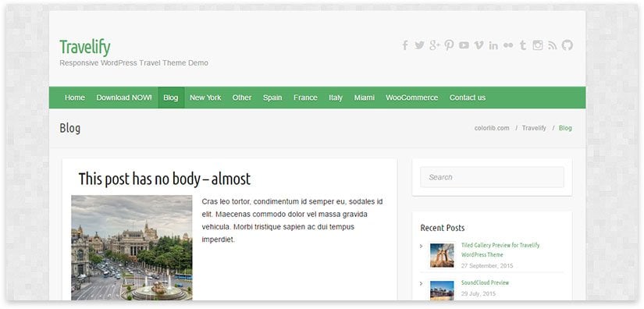The width and height of the screenshot is (644, 309).
Task: Select the Blog menu item
Action: (x=171, y=98)
